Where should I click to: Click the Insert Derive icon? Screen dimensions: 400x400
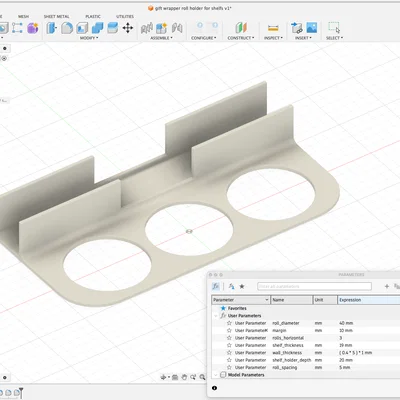(x=296, y=28)
